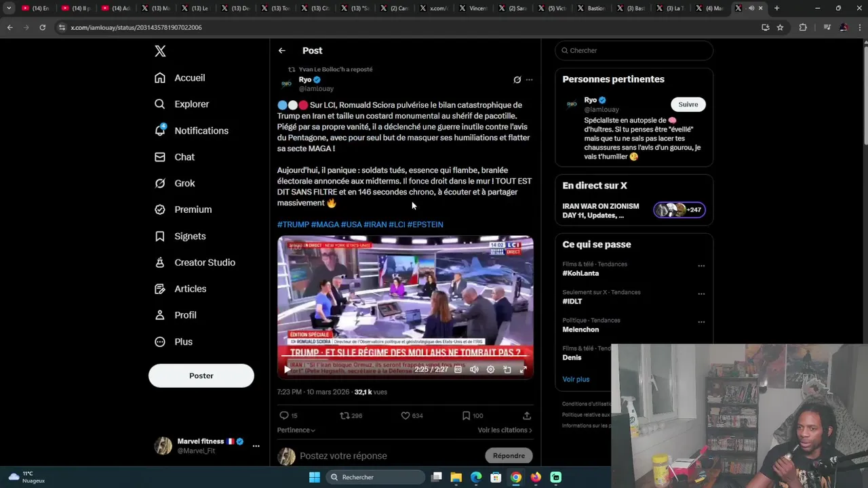The height and width of the screenshot is (488, 868).
Task: Open video picture-in-picture icon
Action: [507, 369]
